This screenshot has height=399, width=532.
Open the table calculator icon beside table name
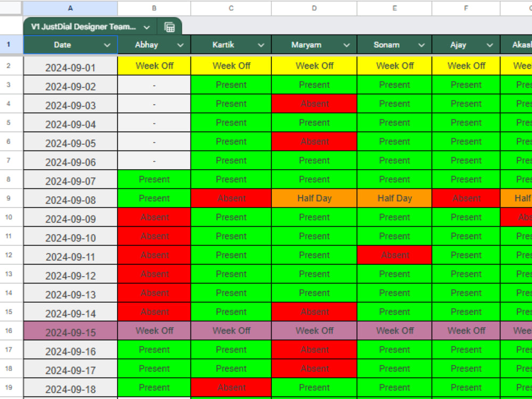(169, 27)
